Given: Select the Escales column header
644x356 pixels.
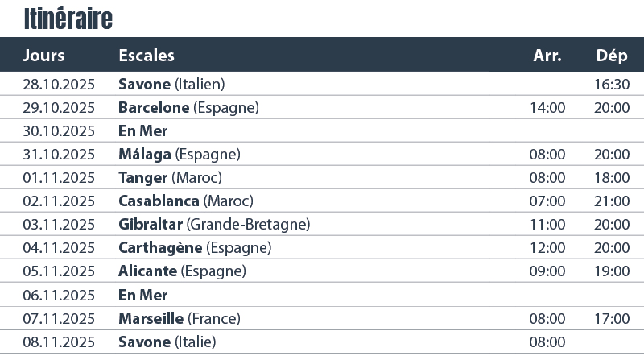Looking at the screenshot, I should 147,56.
